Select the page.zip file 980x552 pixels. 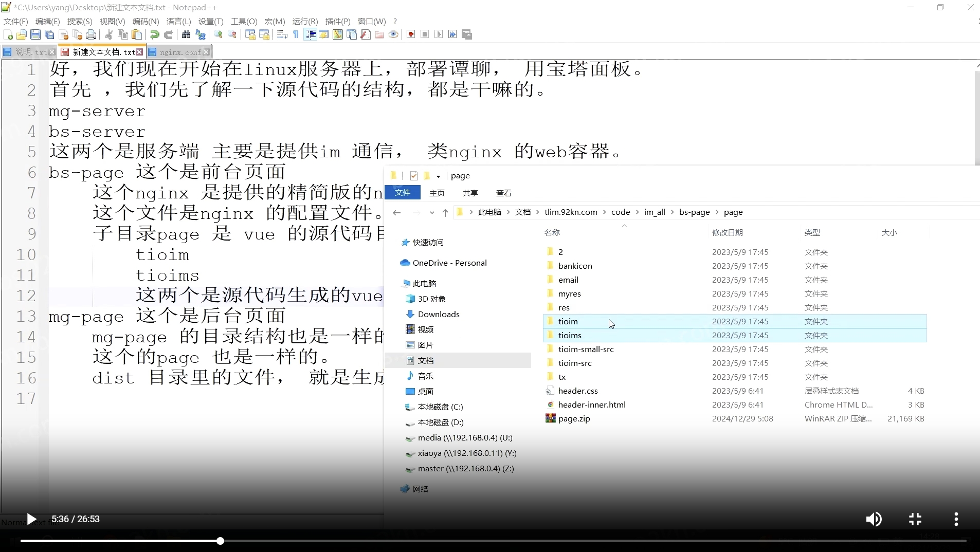(735, 418)
